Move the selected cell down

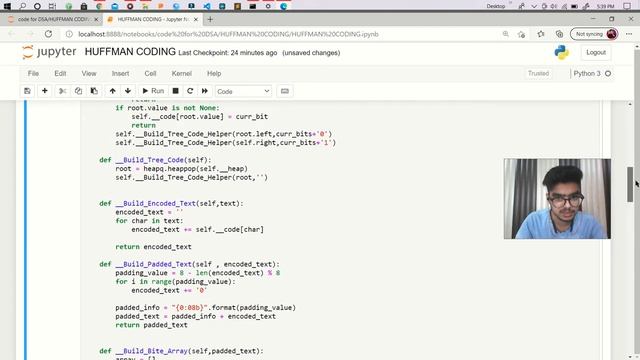point(128,91)
